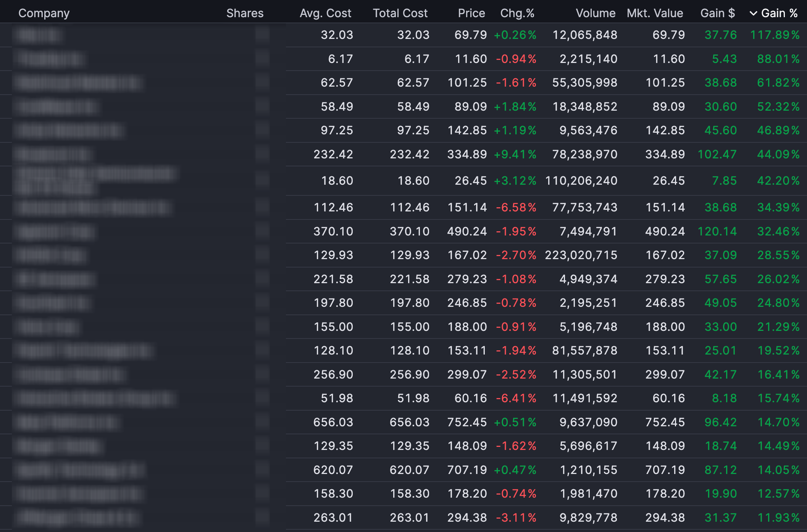Viewport: 807px width, 532px height.
Task: Click the 120.14 gain dollar value
Action: tap(717, 232)
